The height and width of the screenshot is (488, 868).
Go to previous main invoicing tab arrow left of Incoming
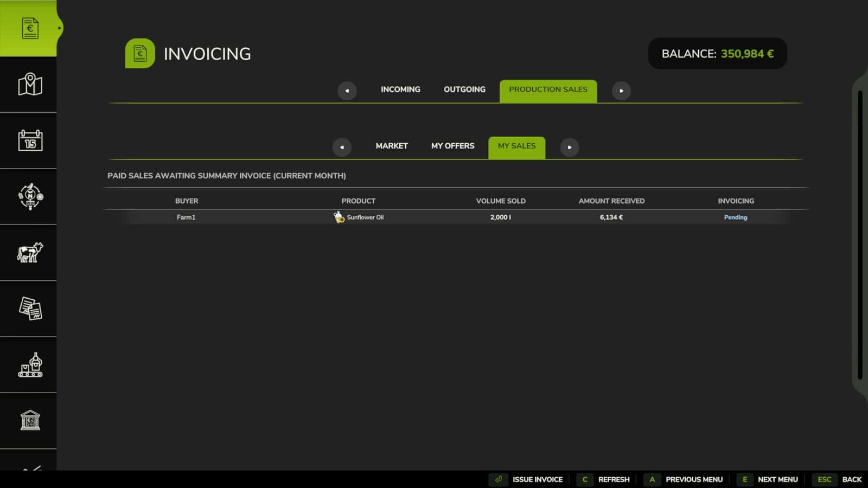pos(347,91)
